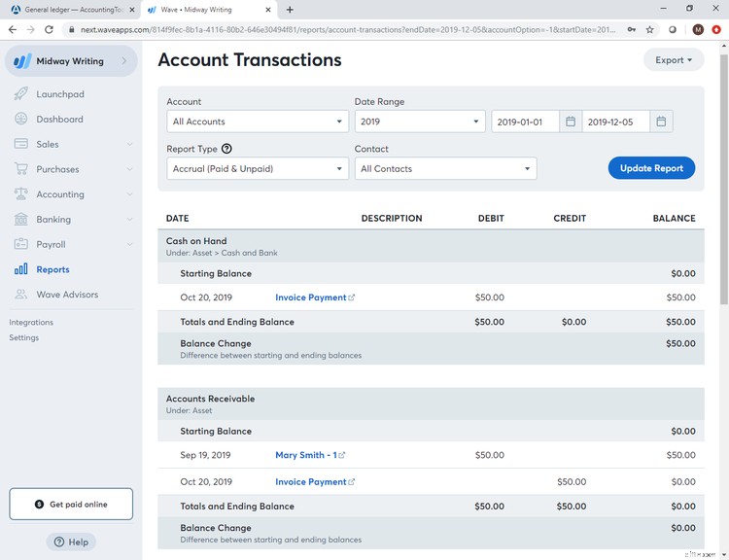Click the end date field 2019-12-05
The width and height of the screenshot is (729, 560).
(615, 122)
